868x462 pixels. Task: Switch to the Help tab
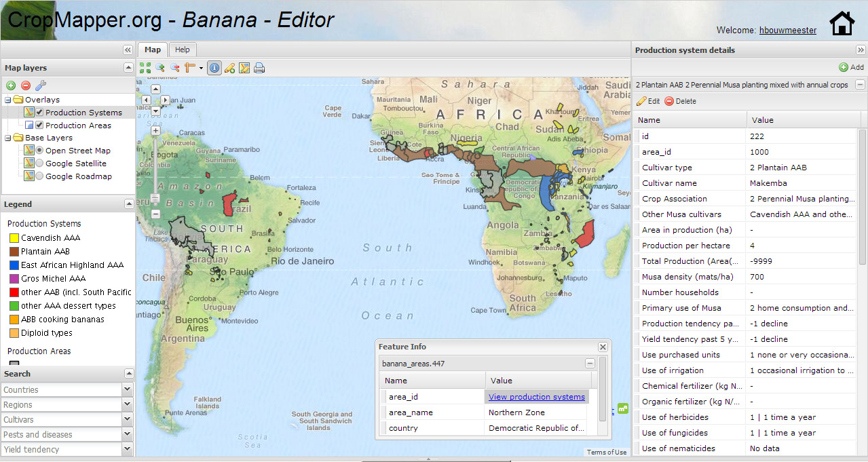pos(182,49)
